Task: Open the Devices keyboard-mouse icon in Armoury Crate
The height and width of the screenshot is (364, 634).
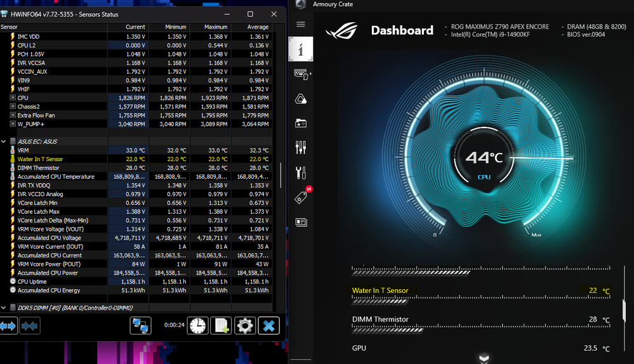Action: coord(301,74)
